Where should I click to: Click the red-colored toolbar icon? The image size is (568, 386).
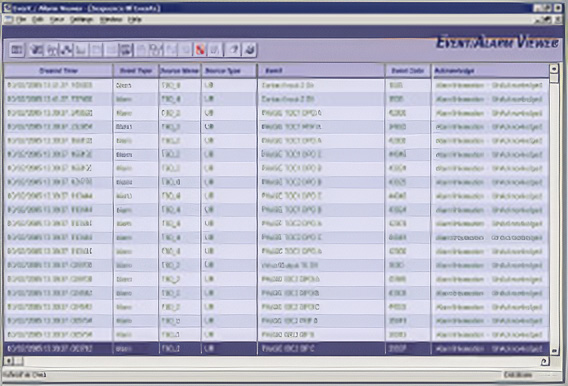tap(200, 50)
